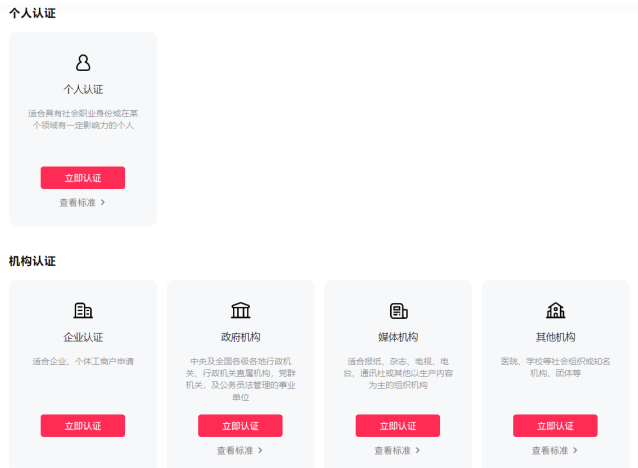Open 查看标准 link under 政府机构
The width and height of the screenshot is (638, 468).
[x=240, y=451]
